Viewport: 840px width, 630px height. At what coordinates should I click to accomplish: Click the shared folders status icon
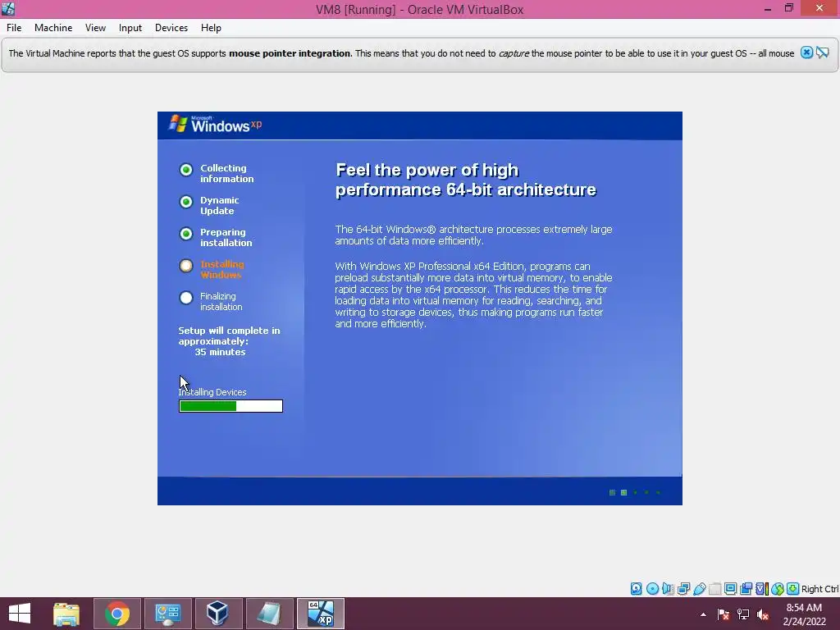tap(714, 589)
